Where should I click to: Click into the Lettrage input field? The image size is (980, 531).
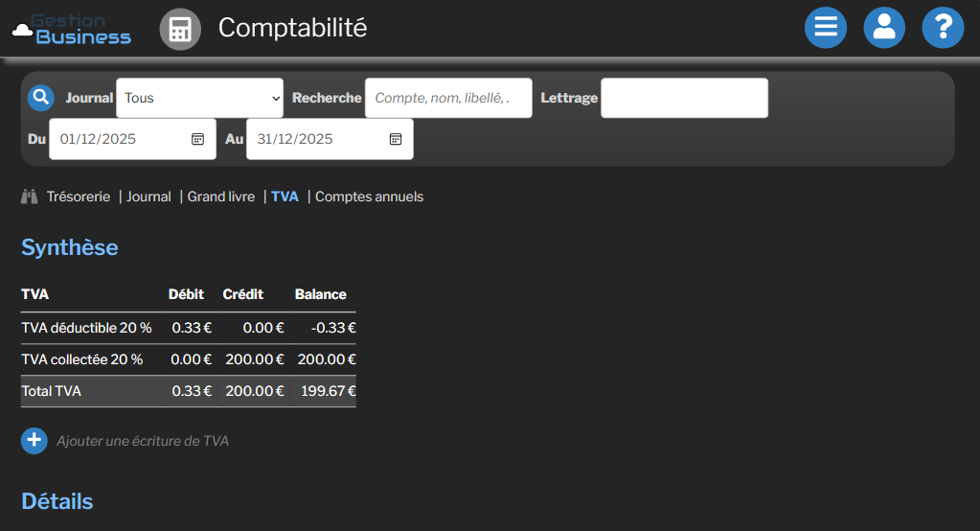684,98
